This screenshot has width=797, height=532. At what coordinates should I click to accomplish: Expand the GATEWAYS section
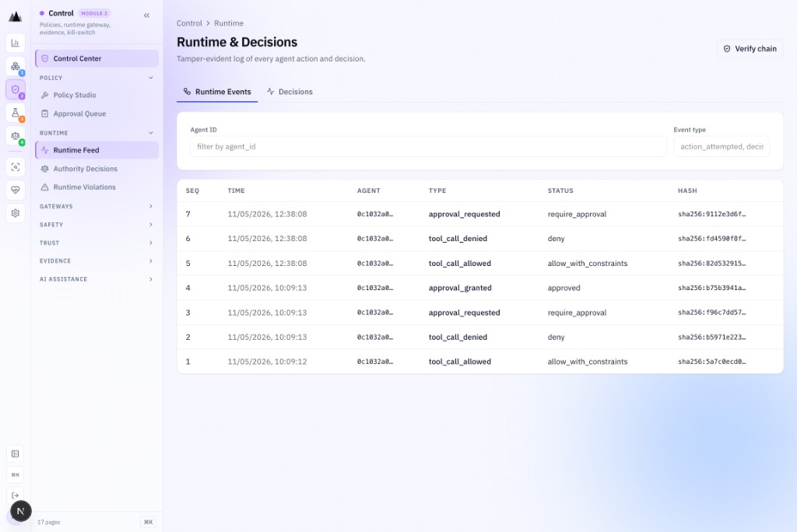pyautogui.click(x=97, y=206)
